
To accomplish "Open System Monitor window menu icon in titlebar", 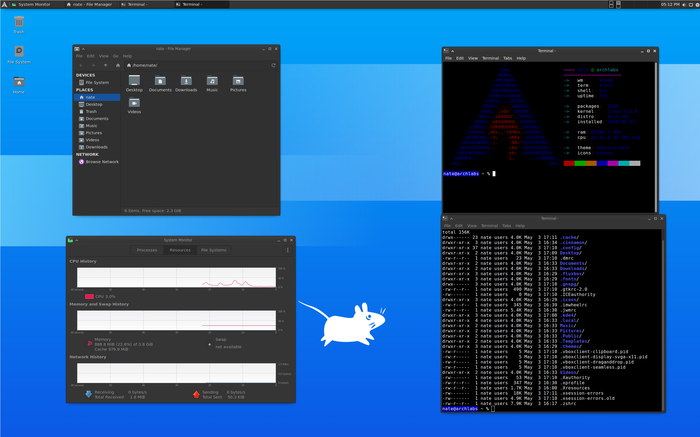I will pos(70,241).
